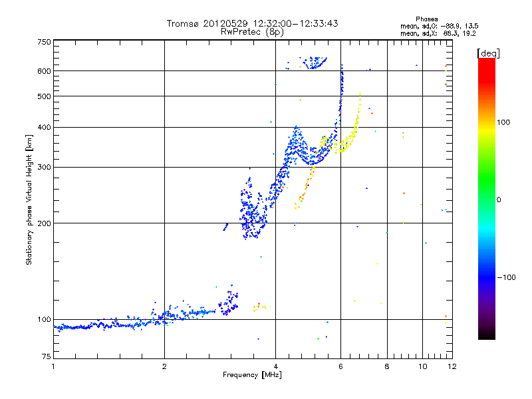
Task: Click the y-axis tick label "750"
Action: click(45, 42)
